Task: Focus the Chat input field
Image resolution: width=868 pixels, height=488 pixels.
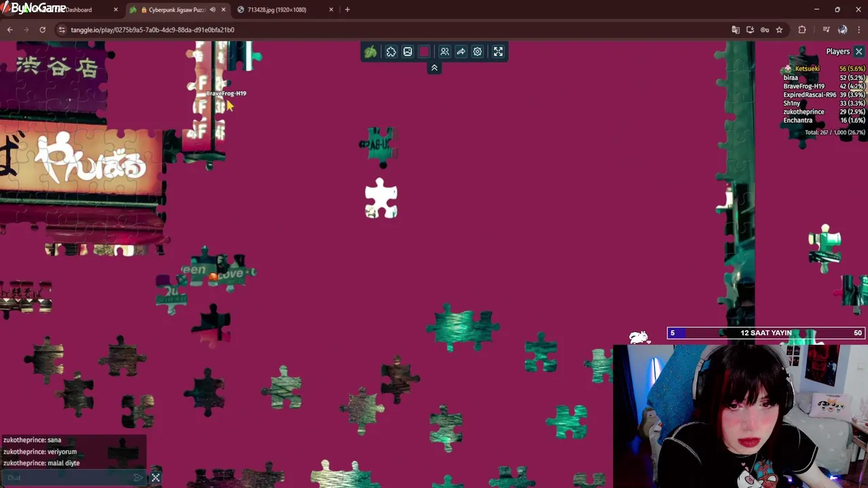Action: click(68, 478)
